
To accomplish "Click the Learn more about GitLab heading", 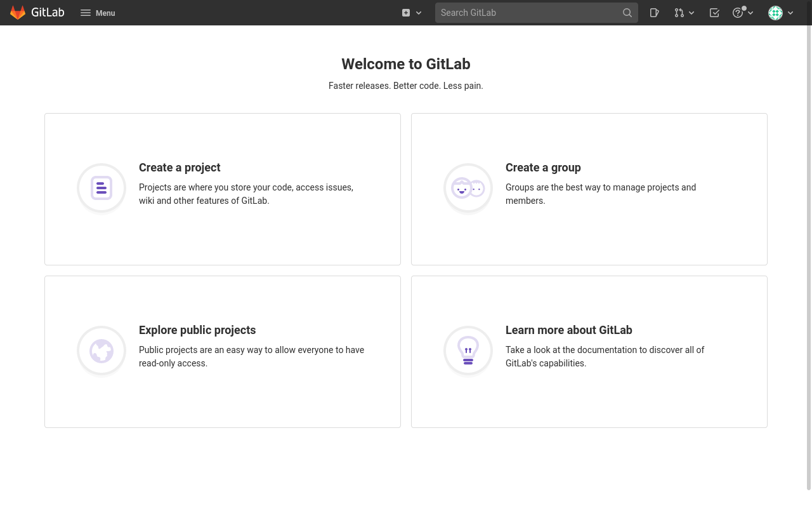I will coord(568,330).
